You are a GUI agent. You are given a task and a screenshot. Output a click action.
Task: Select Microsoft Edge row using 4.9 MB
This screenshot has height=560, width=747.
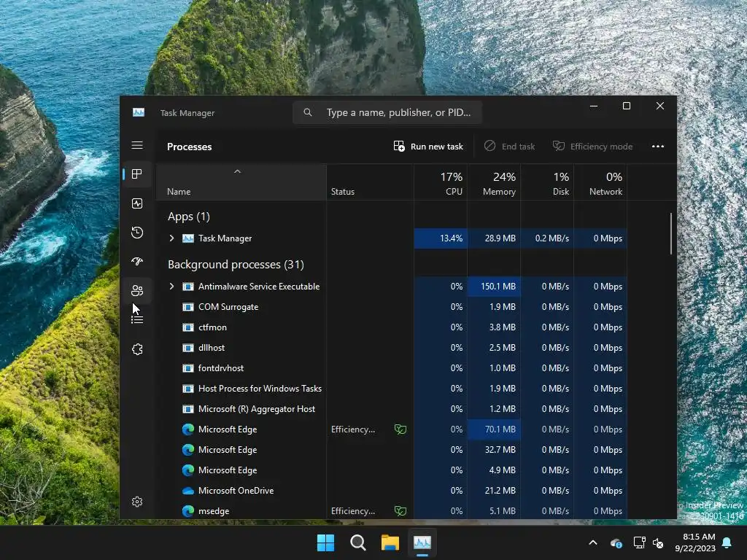(392, 470)
